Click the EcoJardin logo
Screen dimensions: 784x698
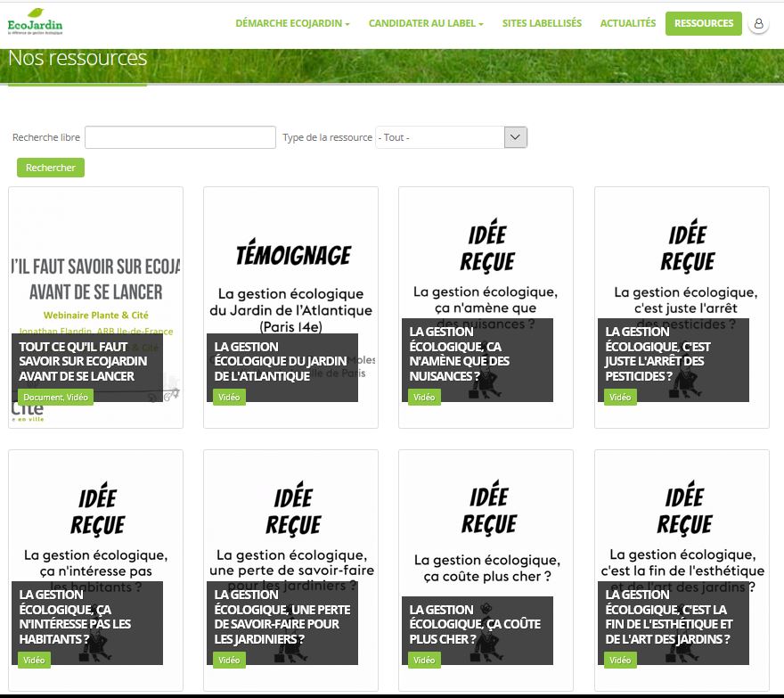[35, 22]
